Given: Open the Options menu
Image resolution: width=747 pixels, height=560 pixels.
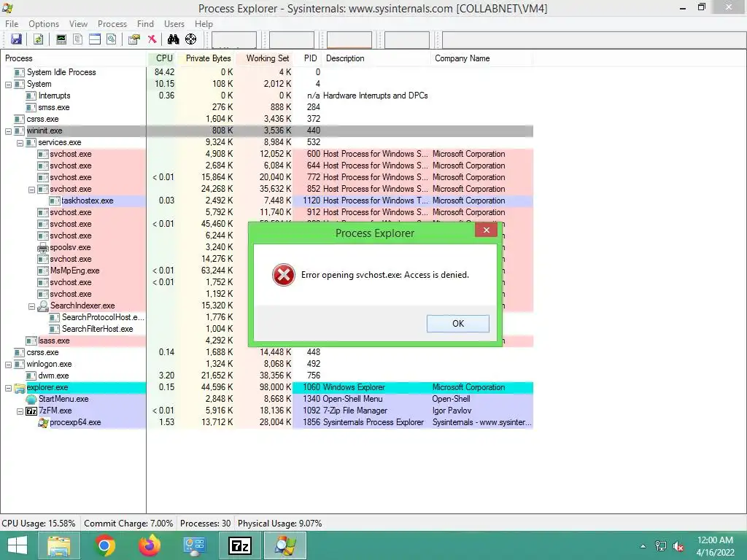Looking at the screenshot, I should point(43,24).
